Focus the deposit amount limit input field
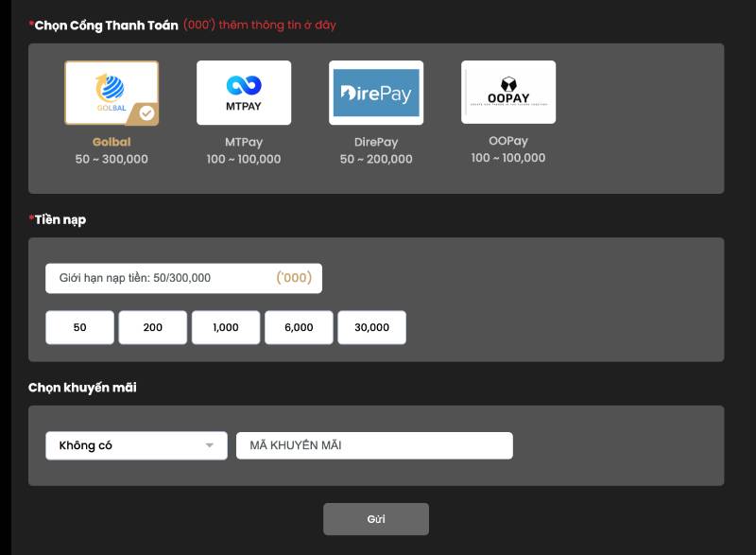The height and width of the screenshot is (555, 756). click(x=161, y=278)
